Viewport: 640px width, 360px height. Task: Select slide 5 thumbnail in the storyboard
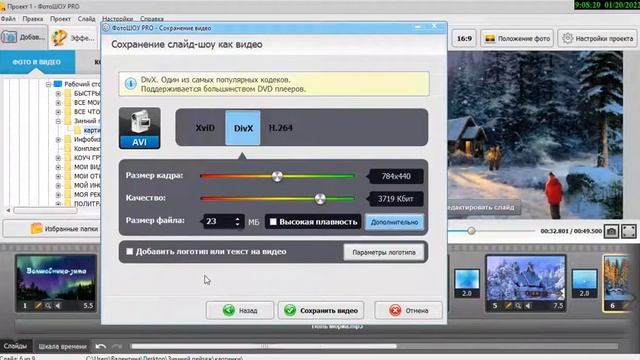[526, 283]
